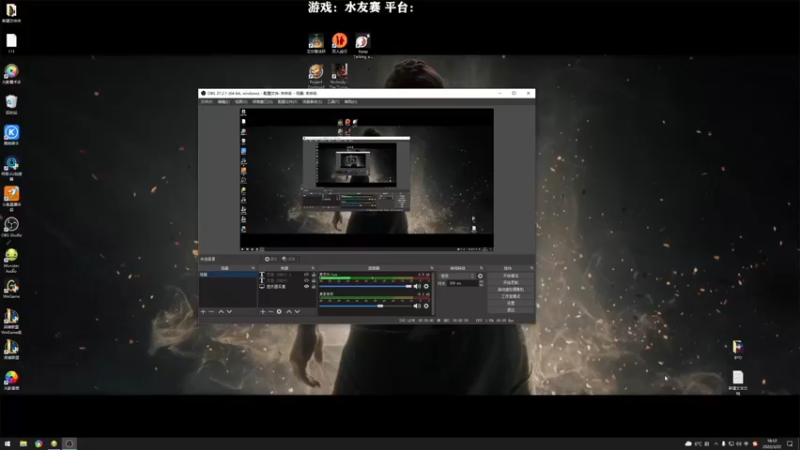The width and height of the screenshot is (800, 450).
Task: Open the Keep Talking game desktop icon
Action: click(363, 46)
